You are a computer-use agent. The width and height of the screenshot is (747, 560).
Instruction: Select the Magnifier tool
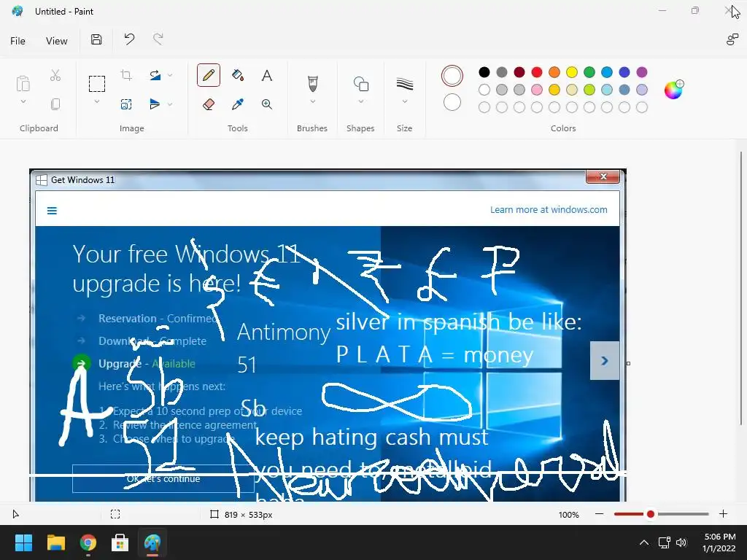pos(267,104)
